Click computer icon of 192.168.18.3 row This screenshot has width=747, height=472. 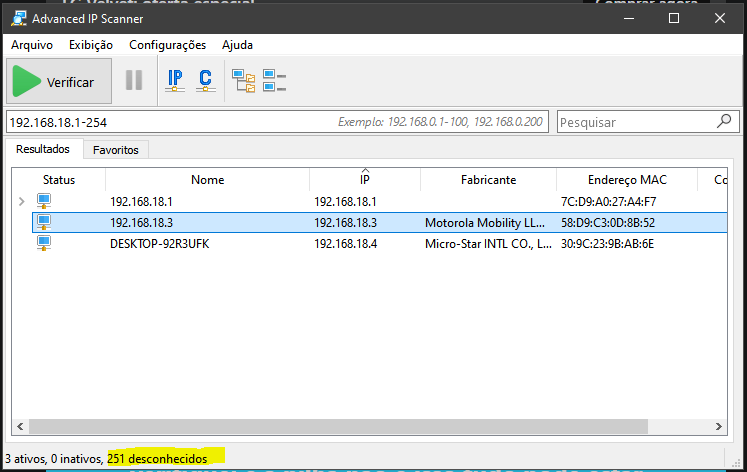click(x=44, y=222)
